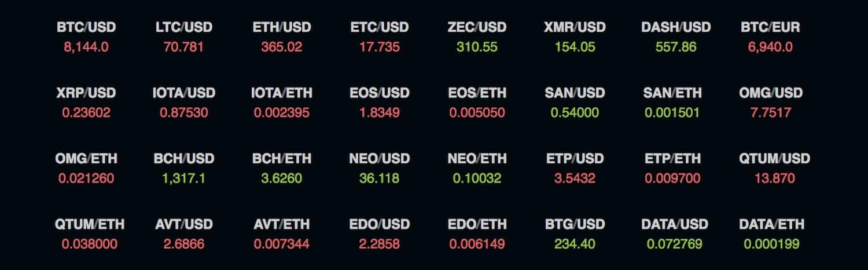
Task: Select the ETP/ETH pair
Action: [x=673, y=158]
